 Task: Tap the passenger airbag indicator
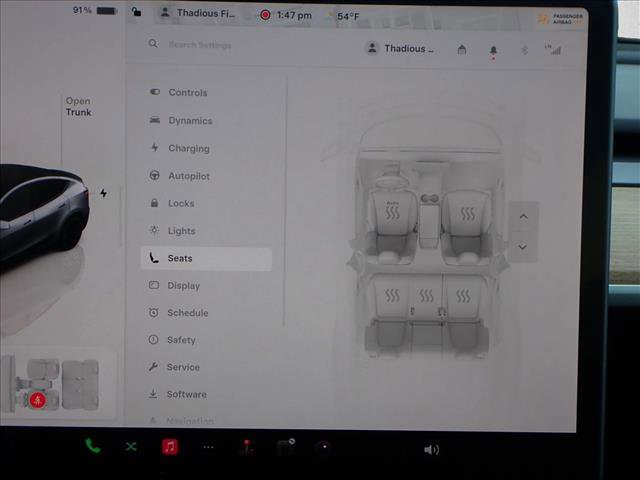(x=562, y=18)
